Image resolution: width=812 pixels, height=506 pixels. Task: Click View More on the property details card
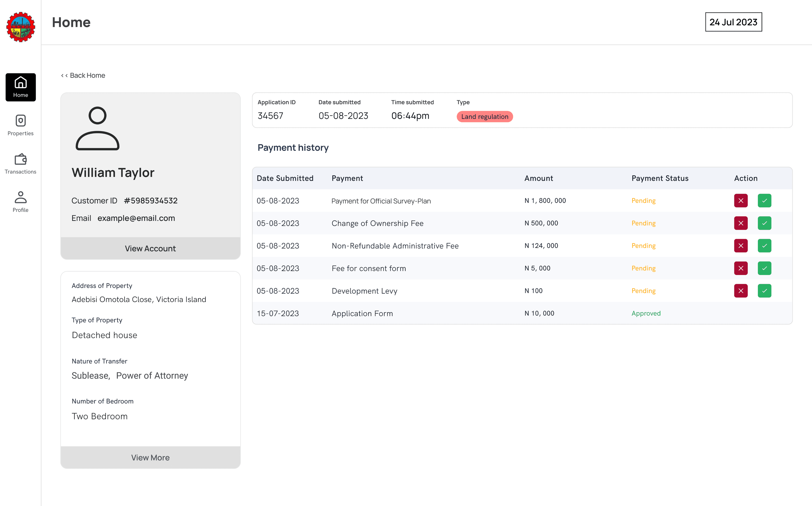click(x=150, y=457)
